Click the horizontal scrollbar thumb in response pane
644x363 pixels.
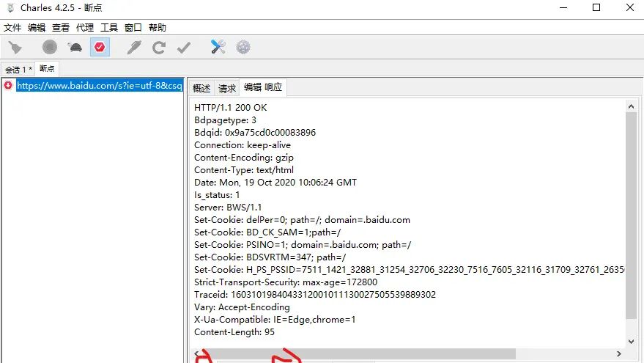pyautogui.click(x=358, y=353)
